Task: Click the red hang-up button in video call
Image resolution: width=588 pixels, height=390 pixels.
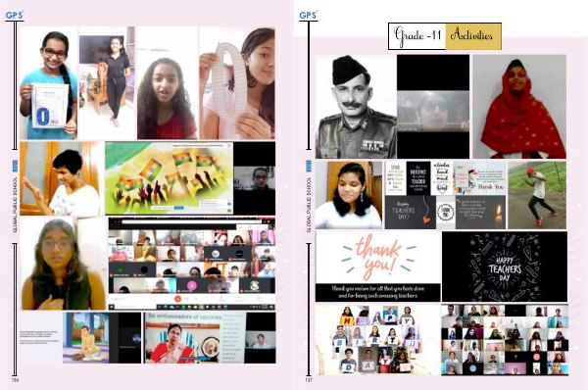Action: coord(177,299)
